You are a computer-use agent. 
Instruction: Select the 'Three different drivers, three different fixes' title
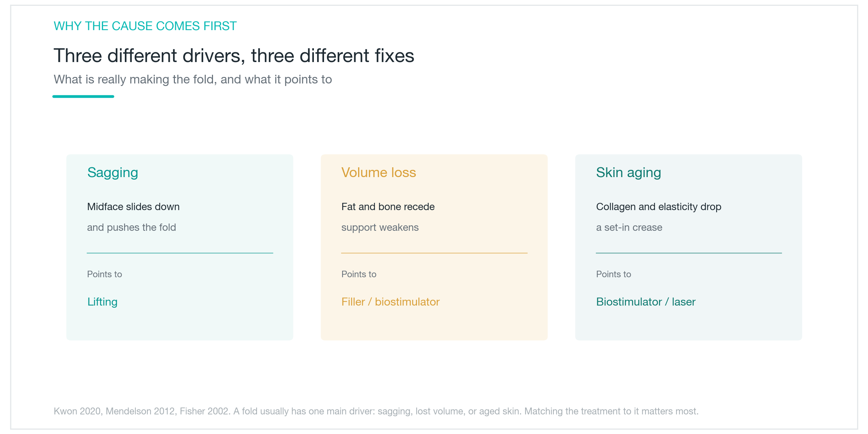click(x=234, y=56)
